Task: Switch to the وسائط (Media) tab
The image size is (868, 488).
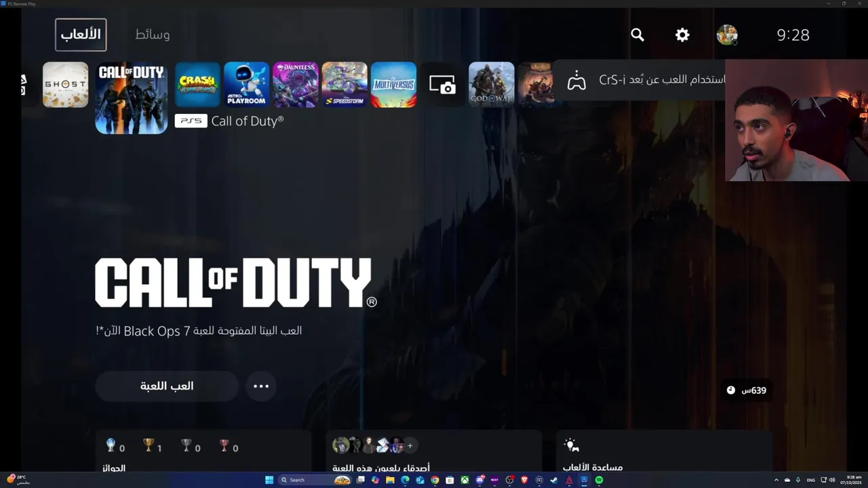Action: 153,35
